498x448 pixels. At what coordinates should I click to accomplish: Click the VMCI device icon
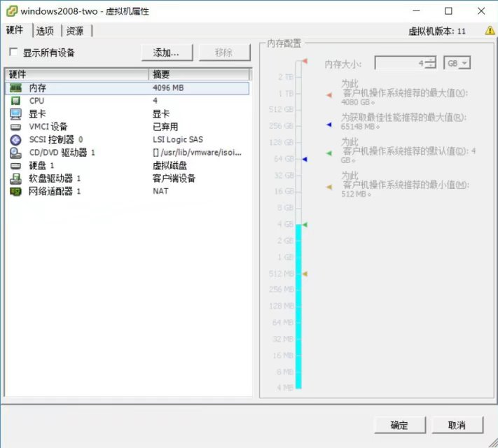pos(15,127)
